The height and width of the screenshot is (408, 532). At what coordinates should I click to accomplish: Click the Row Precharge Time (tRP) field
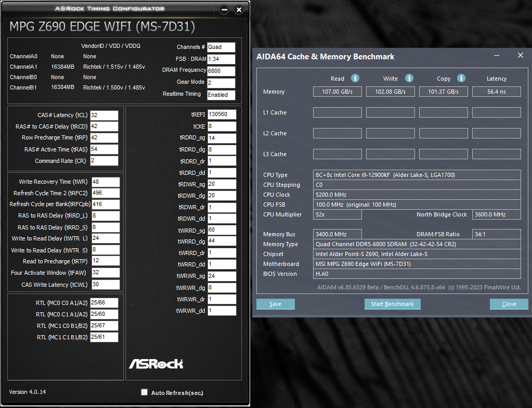click(x=104, y=138)
